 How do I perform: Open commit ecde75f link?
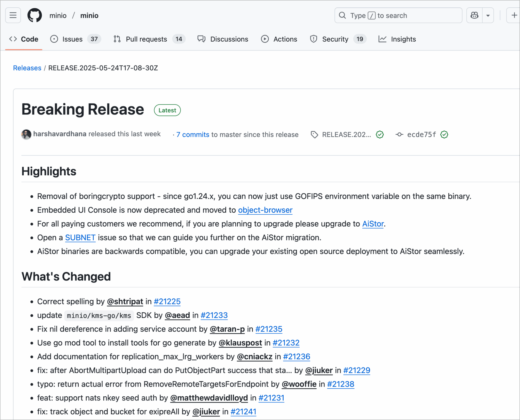[x=421, y=135]
